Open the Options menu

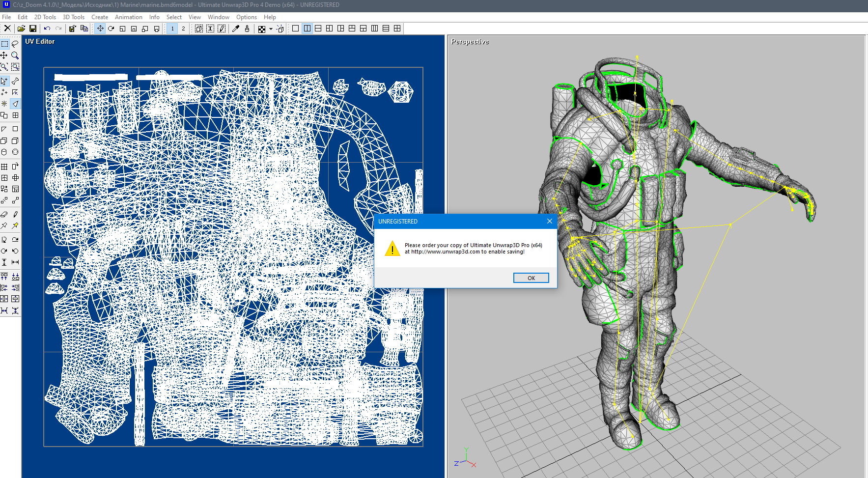coord(246,17)
